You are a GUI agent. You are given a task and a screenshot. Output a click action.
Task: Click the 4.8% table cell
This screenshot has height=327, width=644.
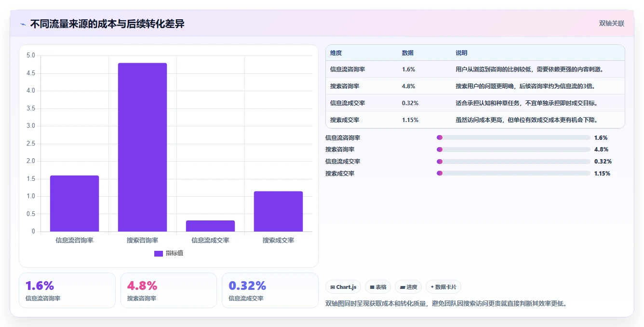coord(408,86)
